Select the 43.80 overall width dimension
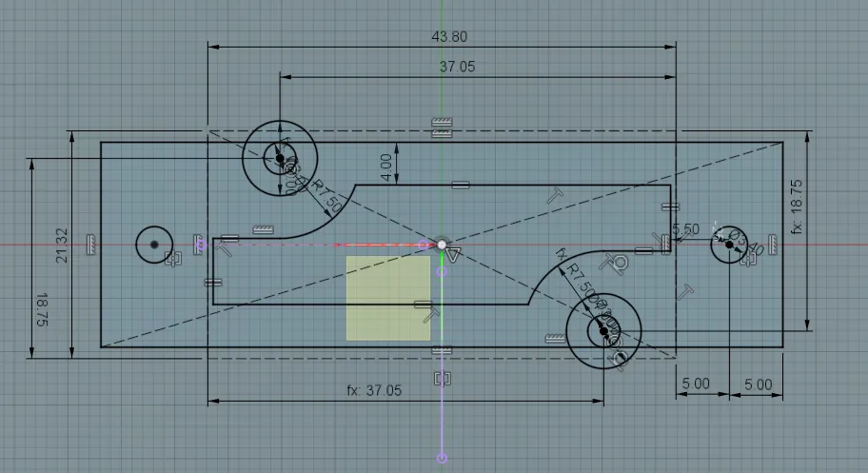This screenshot has width=868, height=473. pos(449,36)
